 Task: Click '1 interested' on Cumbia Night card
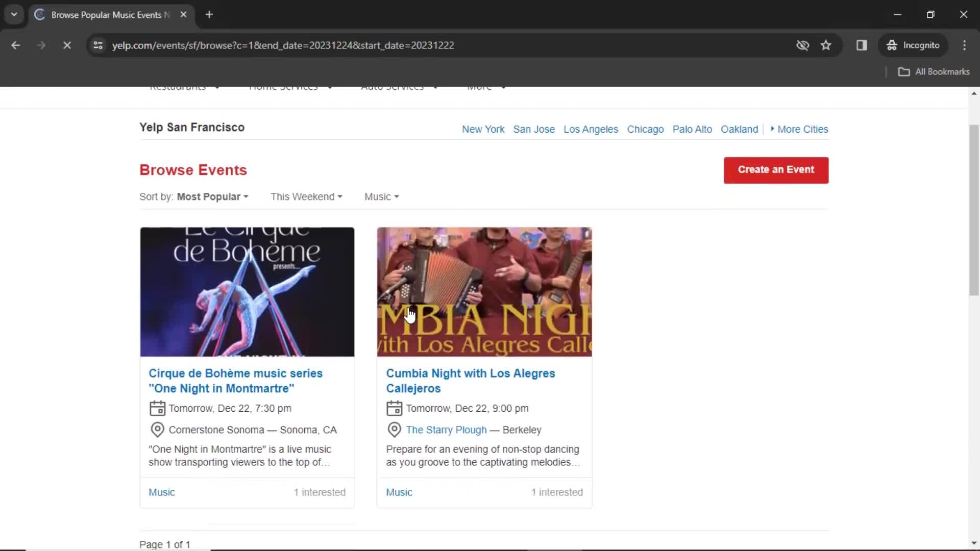[x=557, y=492]
